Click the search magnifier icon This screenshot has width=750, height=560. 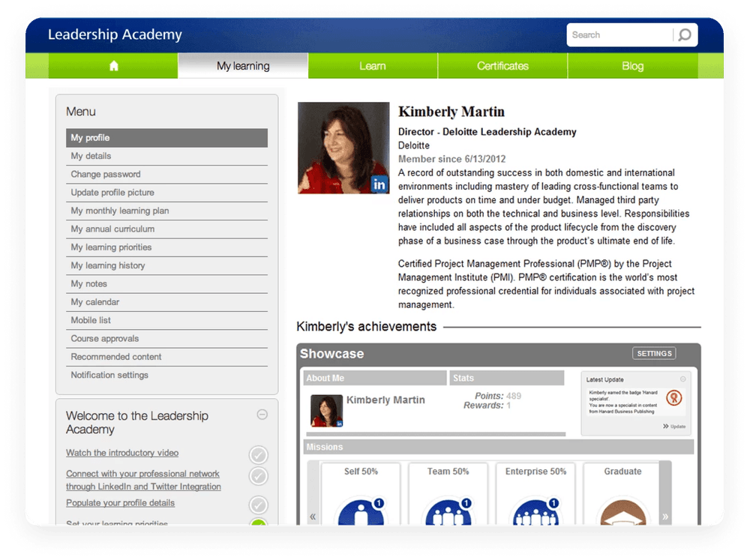(x=684, y=35)
